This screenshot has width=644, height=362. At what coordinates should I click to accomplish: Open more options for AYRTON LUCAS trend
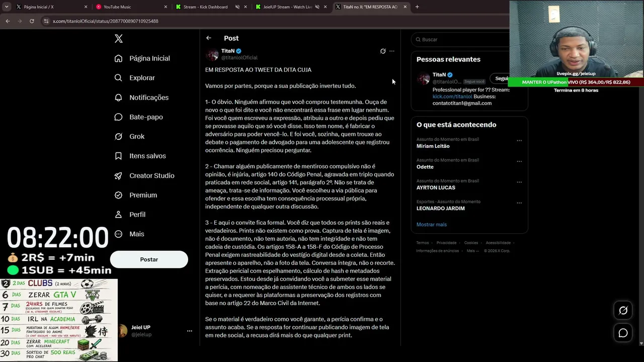(519, 182)
